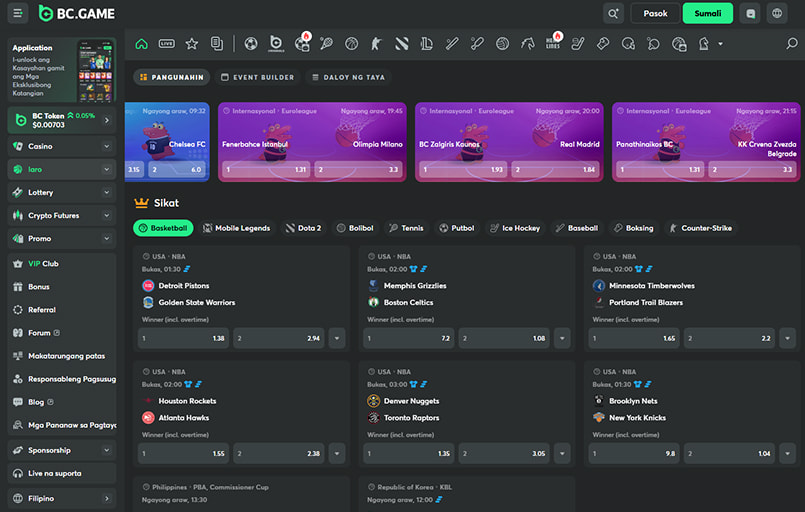The width and height of the screenshot is (805, 512).
Task: Open the chat icon in header
Action: click(x=751, y=14)
